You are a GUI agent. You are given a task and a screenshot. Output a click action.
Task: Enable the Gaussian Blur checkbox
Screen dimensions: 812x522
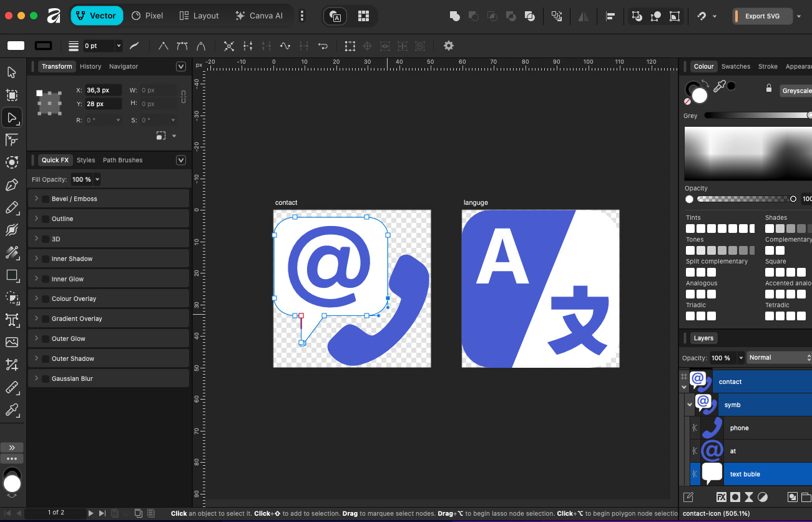click(46, 378)
